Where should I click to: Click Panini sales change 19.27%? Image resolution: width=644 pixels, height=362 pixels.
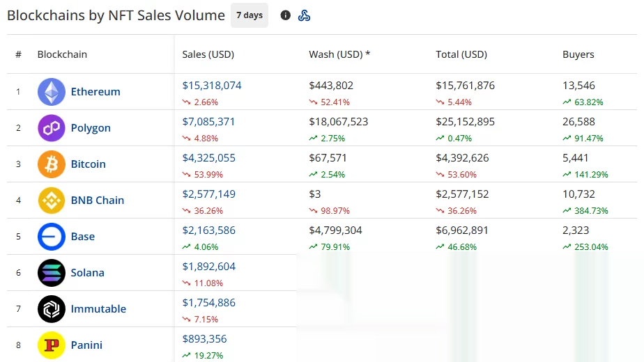click(x=203, y=356)
